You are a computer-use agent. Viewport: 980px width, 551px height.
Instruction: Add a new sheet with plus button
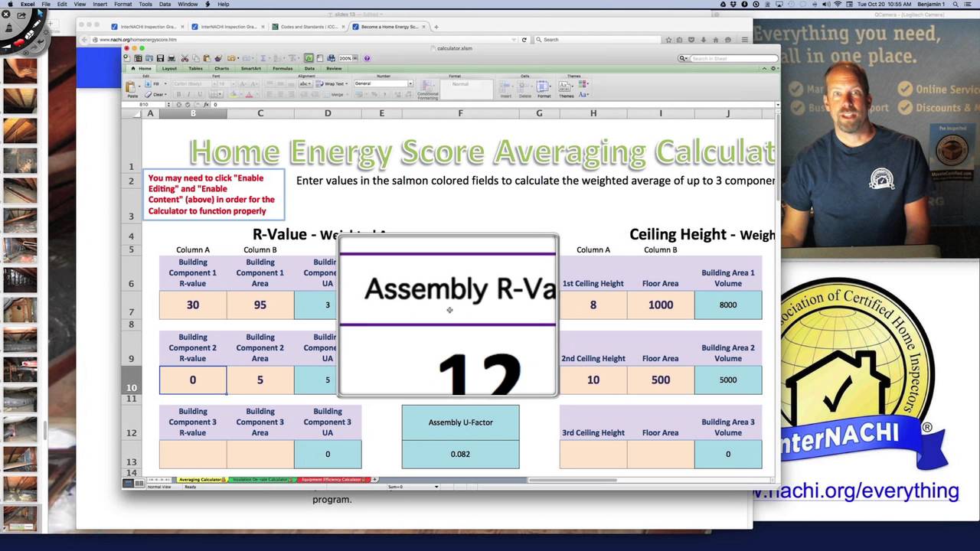[x=374, y=479]
